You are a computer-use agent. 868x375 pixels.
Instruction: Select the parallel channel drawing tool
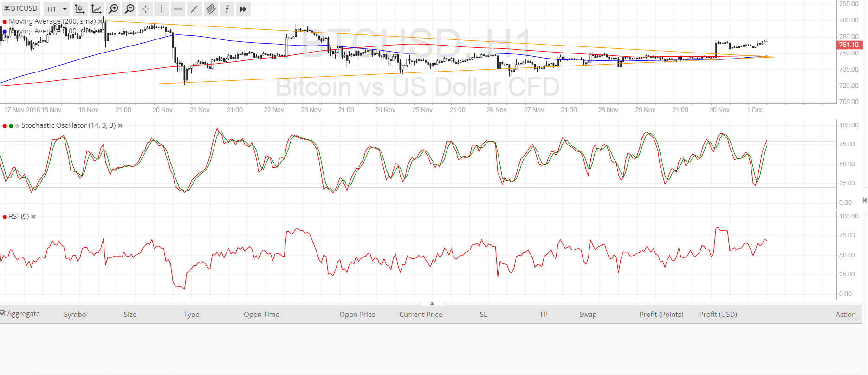point(211,9)
